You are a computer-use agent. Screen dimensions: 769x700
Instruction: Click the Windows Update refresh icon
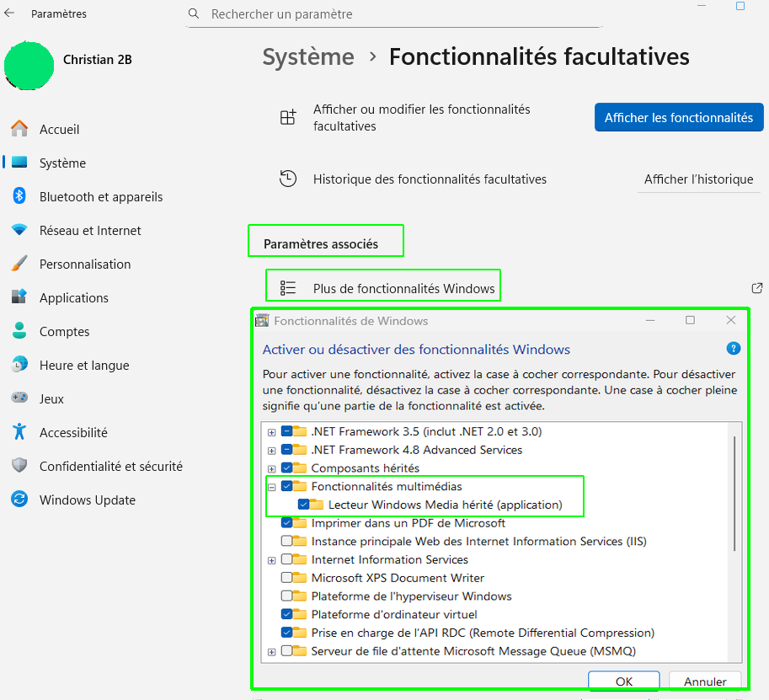coord(19,500)
